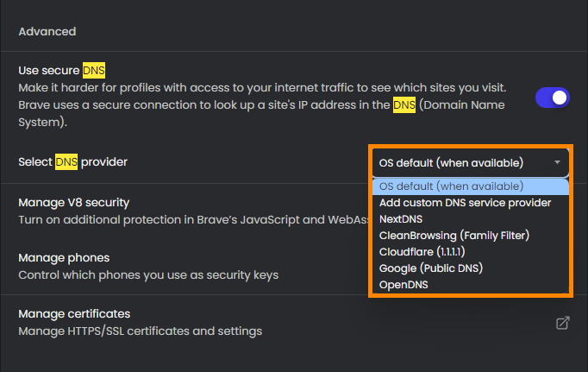Viewport: 588px width, 372px height.
Task: Select OpenDNS from dropdown list
Action: pos(471,285)
